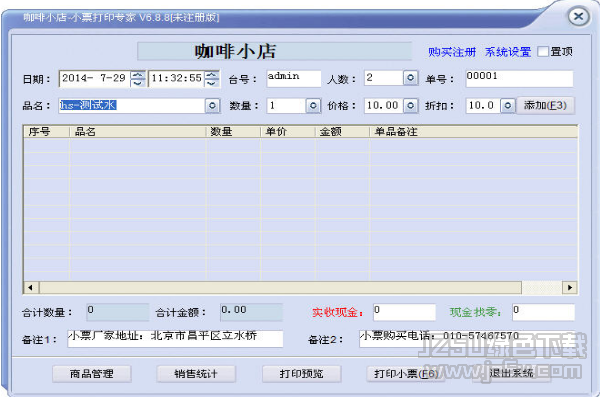Click the 数量 column header
Image resolution: width=600 pixels, height=397 pixels.
[x=233, y=132]
